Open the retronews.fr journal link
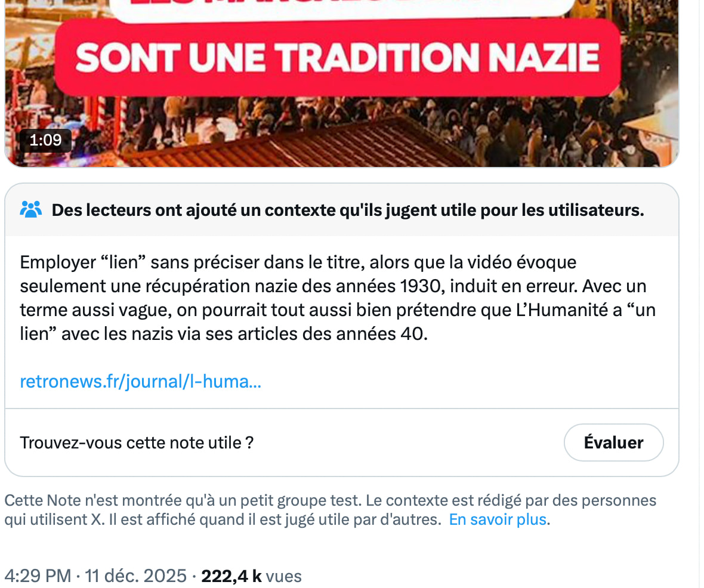 coord(140,381)
